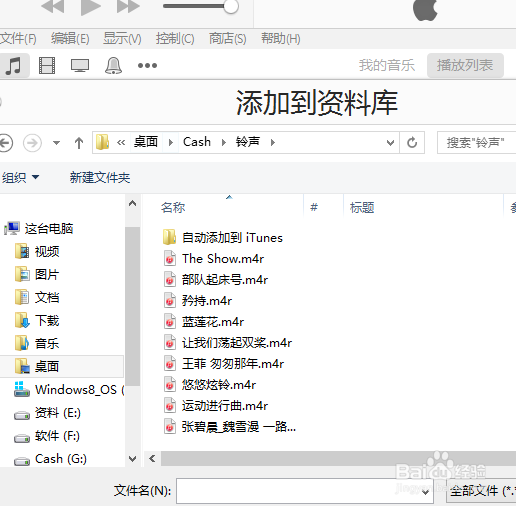Click the iTunes rewind (previous track) button
The width and height of the screenshot is (516, 506).
[52, 6]
